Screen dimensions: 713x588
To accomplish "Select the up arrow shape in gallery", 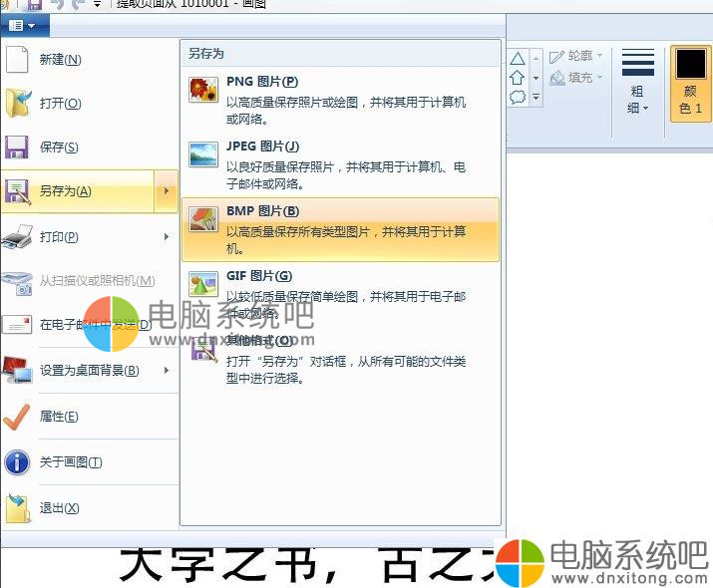I will point(518,78).
